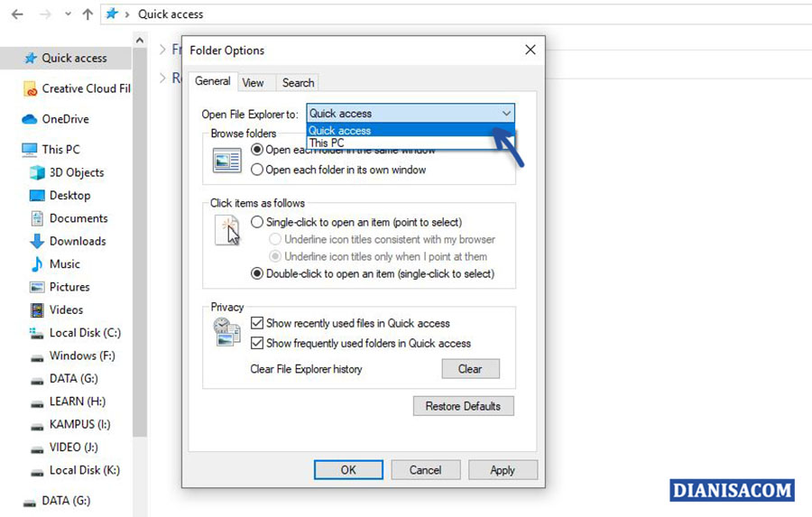Select Open each folder in its own window
812x517 pixels.
pyautogui.click(x=257, y=170)
